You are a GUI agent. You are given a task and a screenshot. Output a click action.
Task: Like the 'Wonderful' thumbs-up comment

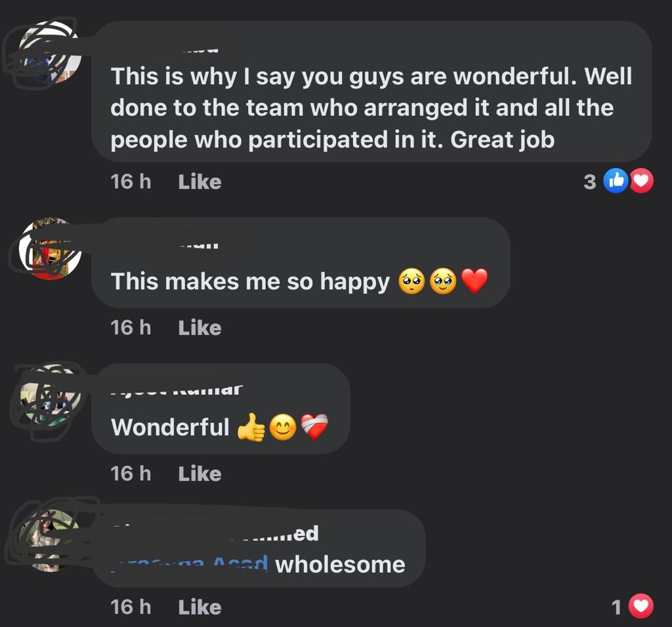tap(199, 474)
